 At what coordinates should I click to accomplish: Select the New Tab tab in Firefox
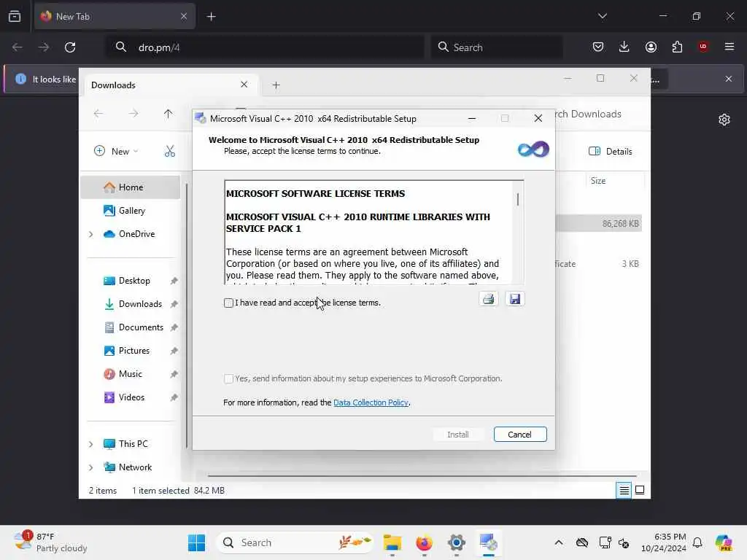[x=115, y=16]
